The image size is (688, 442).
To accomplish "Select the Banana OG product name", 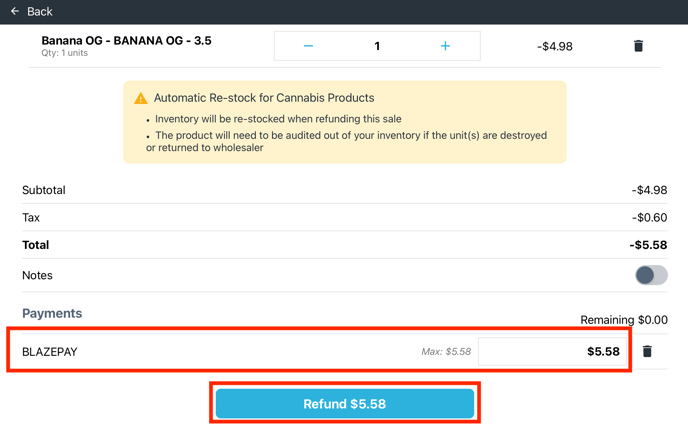I will point(126,41).
